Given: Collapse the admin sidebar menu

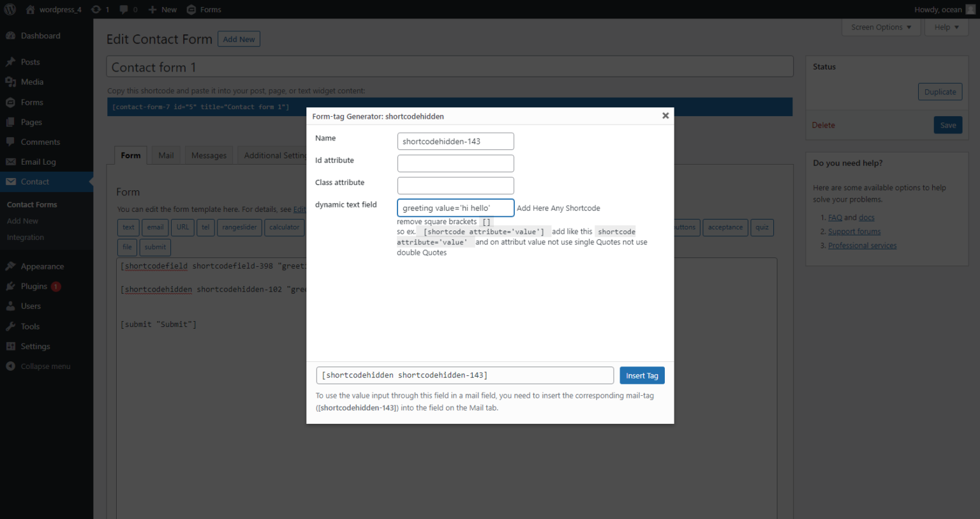Looking at the screenshot, I should 11,366.
